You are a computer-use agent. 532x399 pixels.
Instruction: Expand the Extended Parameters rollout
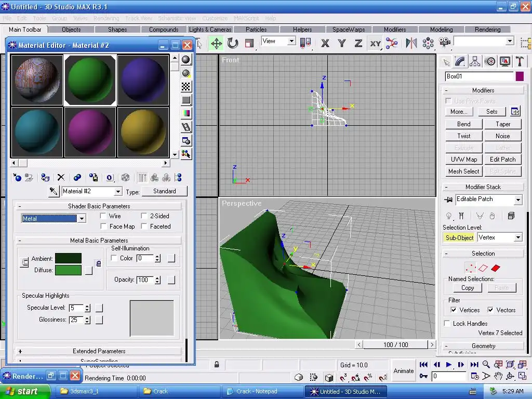[99, 351]
